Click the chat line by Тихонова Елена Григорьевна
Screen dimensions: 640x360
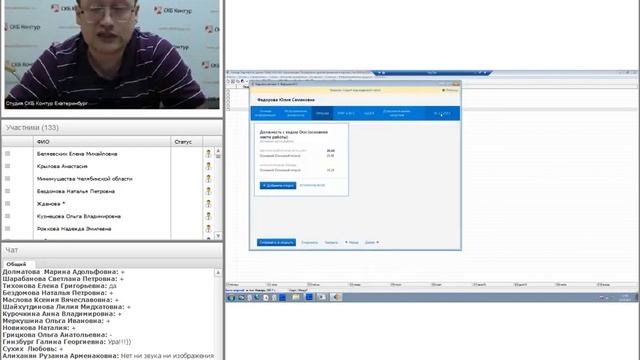pyautogui.click(x=60, y=286)
